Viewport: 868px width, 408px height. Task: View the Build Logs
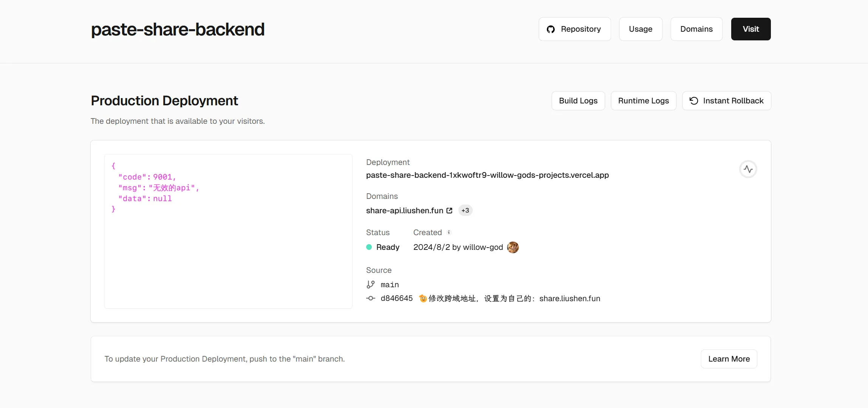(x=578, y=101)
